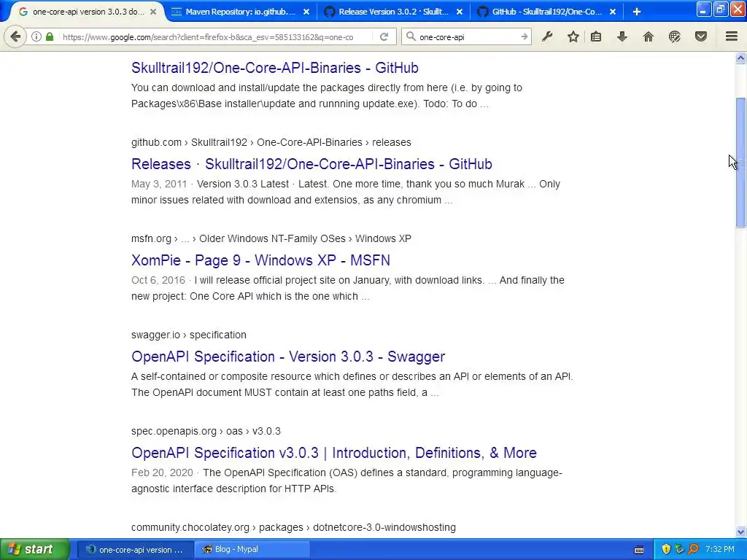Click the safely remove hardware tray icon

[679, 550]
